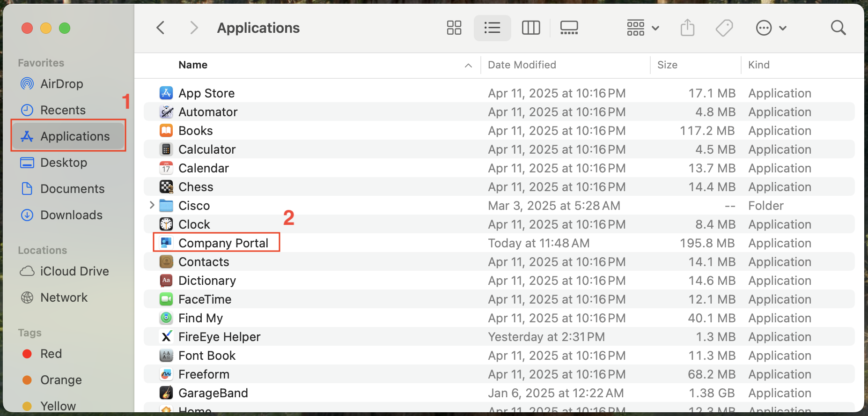Select Applications in the sidebar

(x=68, y=136)
